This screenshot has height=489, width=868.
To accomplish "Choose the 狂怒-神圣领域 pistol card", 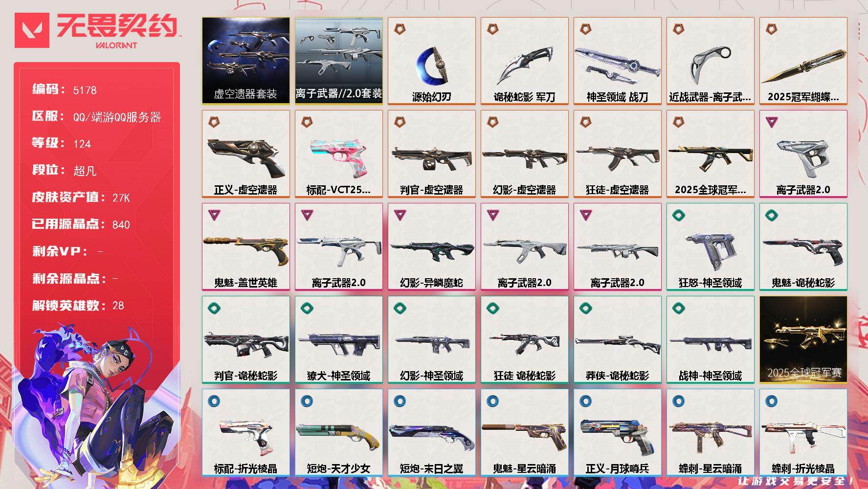I will point(710,247).
